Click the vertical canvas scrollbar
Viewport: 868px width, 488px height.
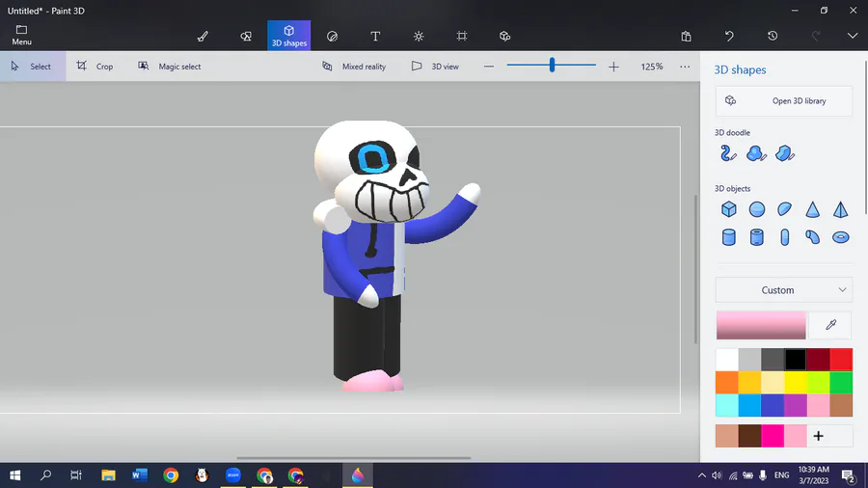pos(696,269)
